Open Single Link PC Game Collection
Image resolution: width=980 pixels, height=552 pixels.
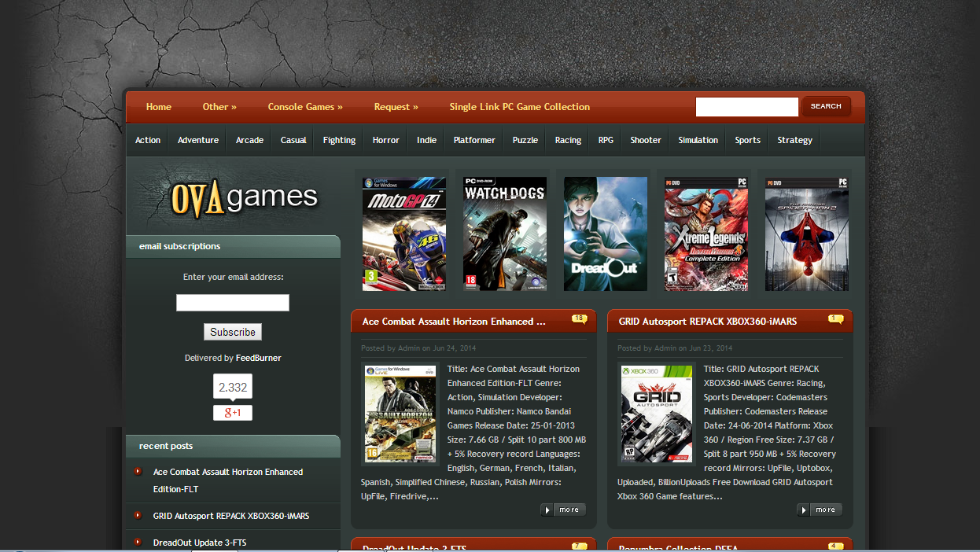click(520, 107)
